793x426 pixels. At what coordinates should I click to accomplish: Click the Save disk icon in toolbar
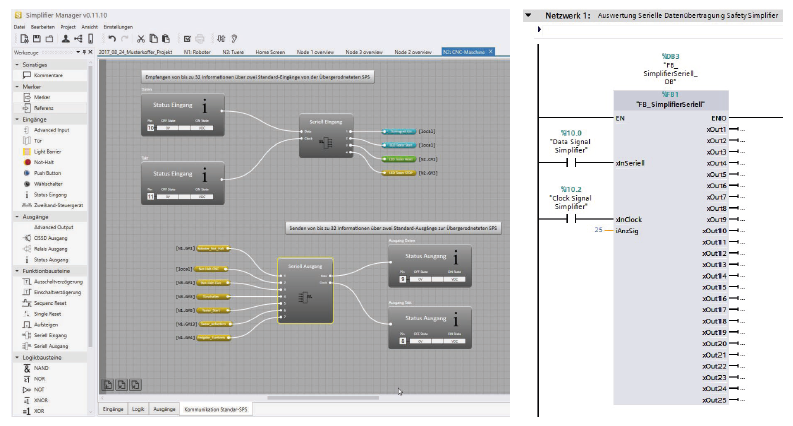click(35, 37)
